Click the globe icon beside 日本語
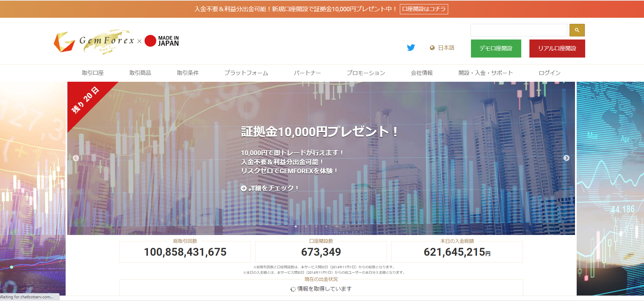644x301 pixels. 432,48
